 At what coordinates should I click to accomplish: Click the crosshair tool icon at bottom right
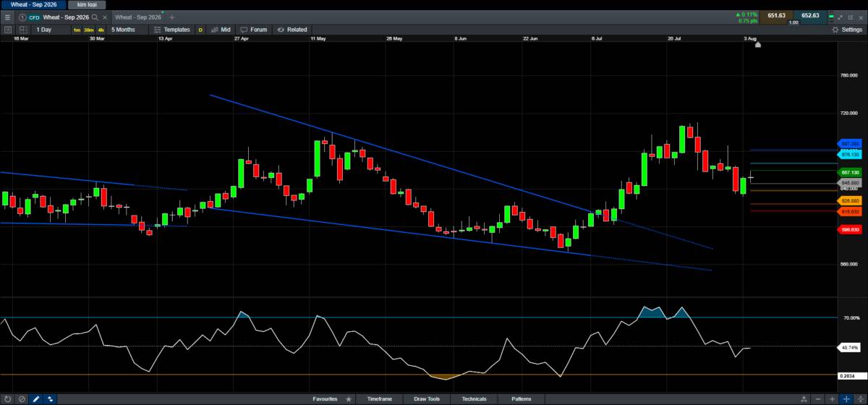[846, 398]
